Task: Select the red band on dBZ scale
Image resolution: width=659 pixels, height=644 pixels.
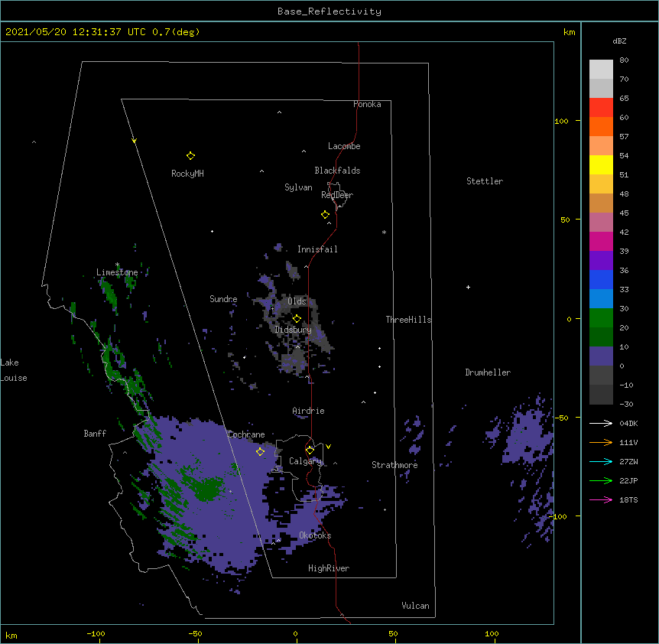Action: coord(601,107)
